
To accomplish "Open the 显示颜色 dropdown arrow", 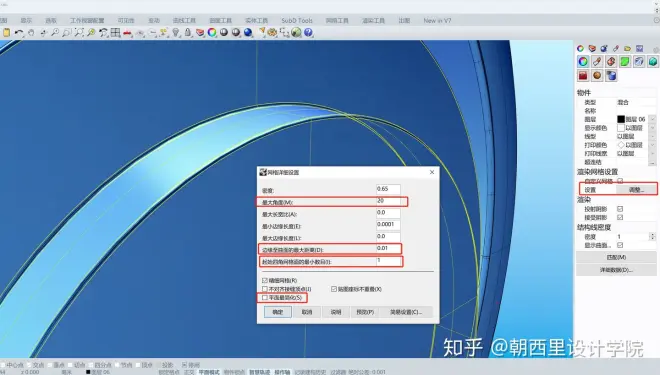I will tap(653, 128).
